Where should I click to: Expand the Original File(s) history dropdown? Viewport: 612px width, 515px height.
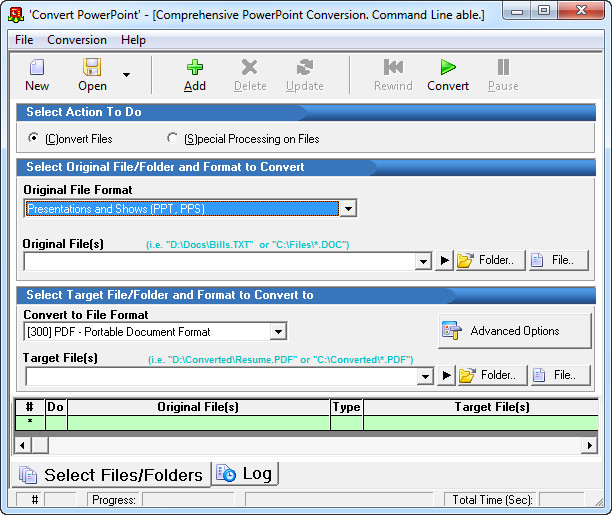pyautogui.click(x=423, y=261)
